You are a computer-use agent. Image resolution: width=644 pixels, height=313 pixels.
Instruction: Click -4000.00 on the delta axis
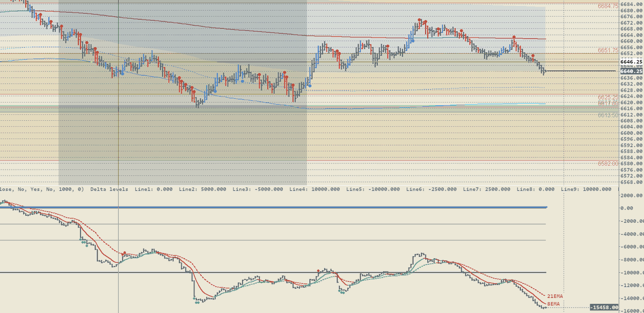click(x=631, y=234)
